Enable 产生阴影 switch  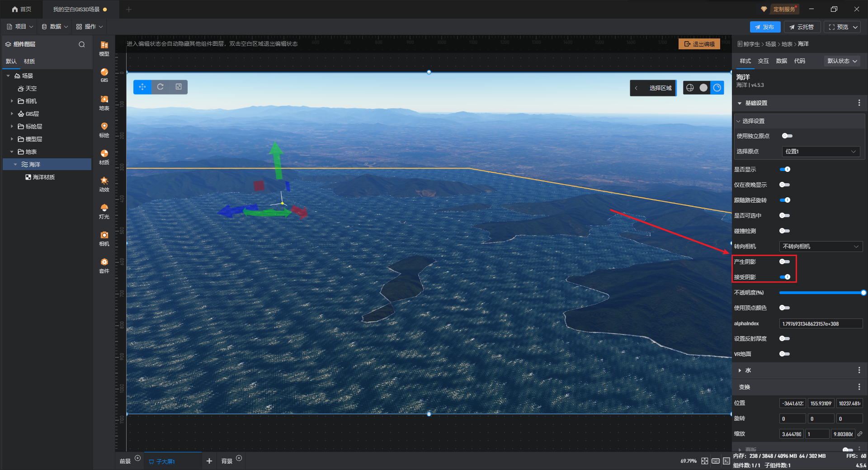[x=785, y=261]
